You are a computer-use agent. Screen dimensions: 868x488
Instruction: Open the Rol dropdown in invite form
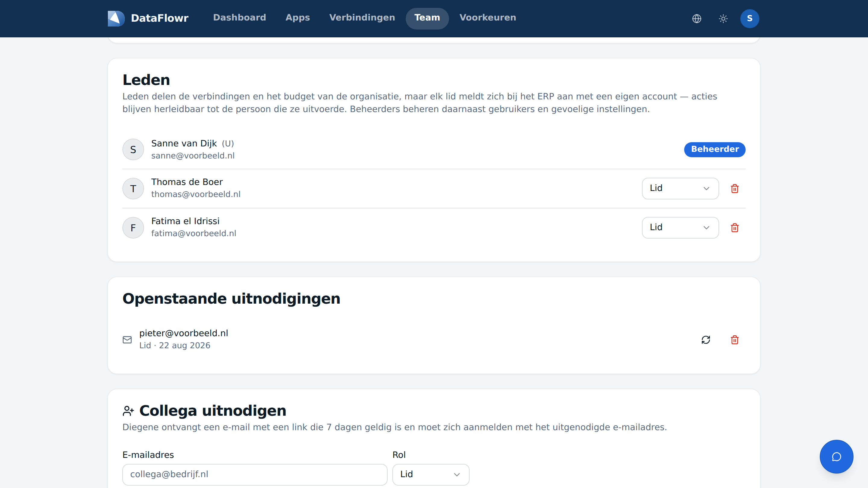[x=431, y=474]
